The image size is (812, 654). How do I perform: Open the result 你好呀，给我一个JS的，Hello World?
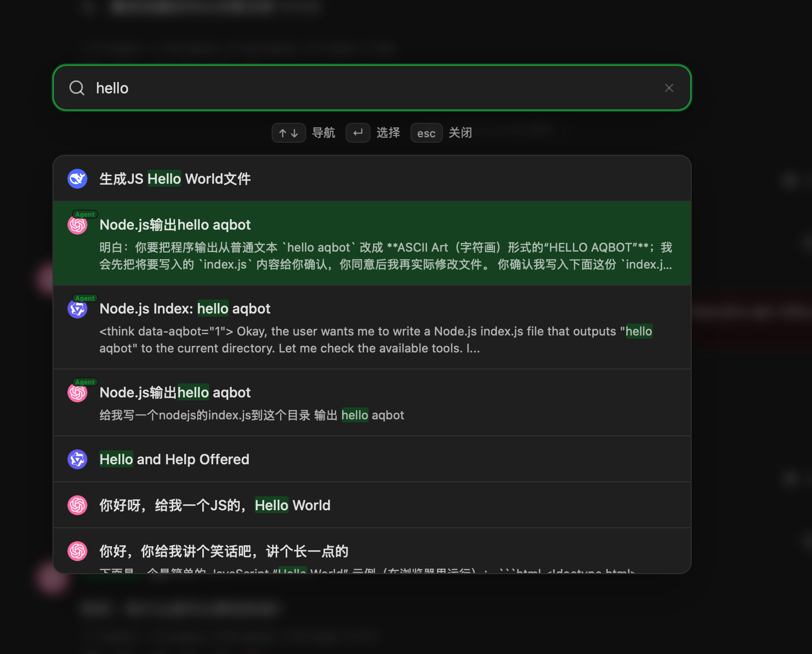372,505
